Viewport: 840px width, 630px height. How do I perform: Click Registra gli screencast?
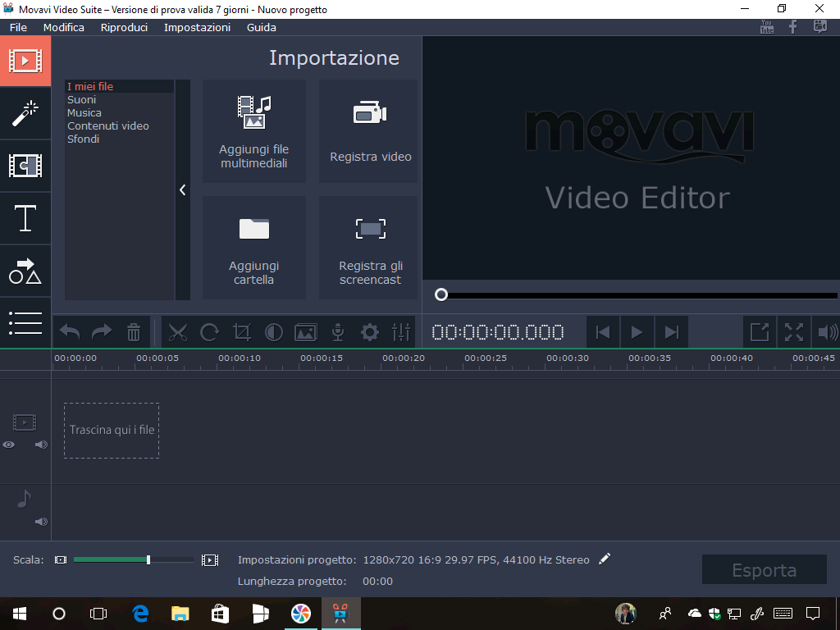coord(370,248)
